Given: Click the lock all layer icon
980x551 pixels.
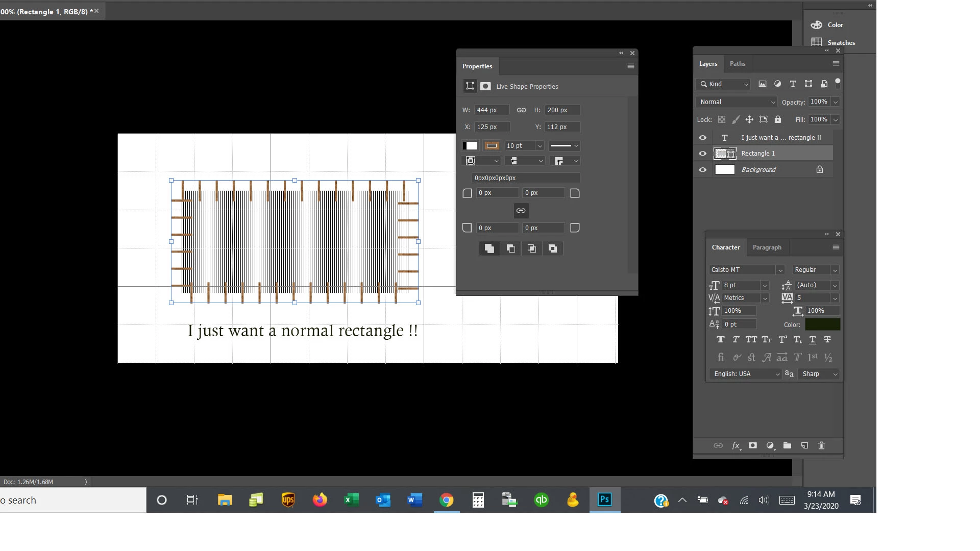Looking at the screenshot, I should tap(777, 119).
